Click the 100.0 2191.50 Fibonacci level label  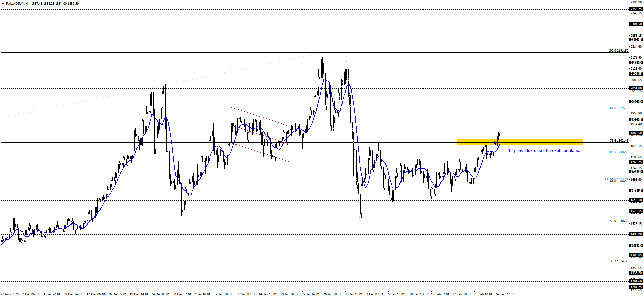pyautogui.click(x=618, y=51)
